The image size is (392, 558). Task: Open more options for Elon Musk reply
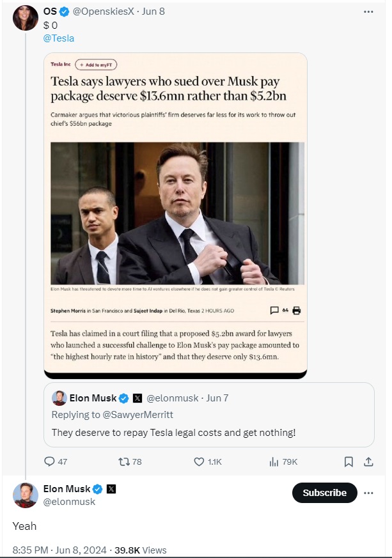point(368,493)
